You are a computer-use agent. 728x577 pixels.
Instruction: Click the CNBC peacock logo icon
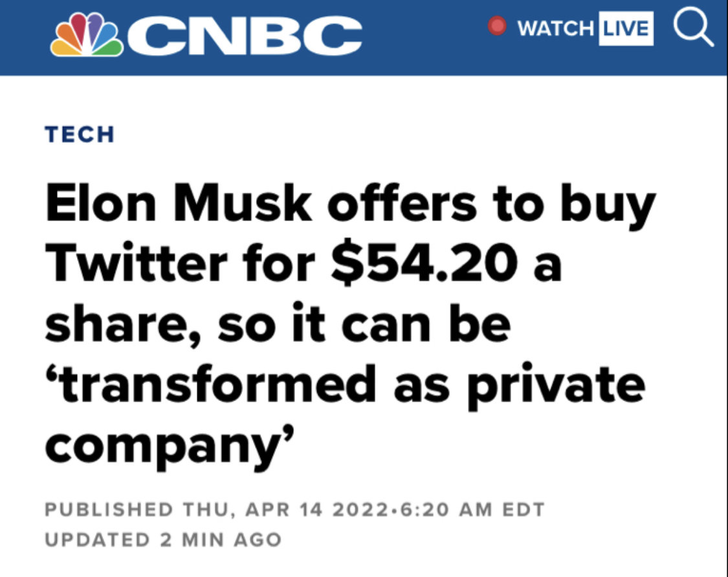[87, 36]
